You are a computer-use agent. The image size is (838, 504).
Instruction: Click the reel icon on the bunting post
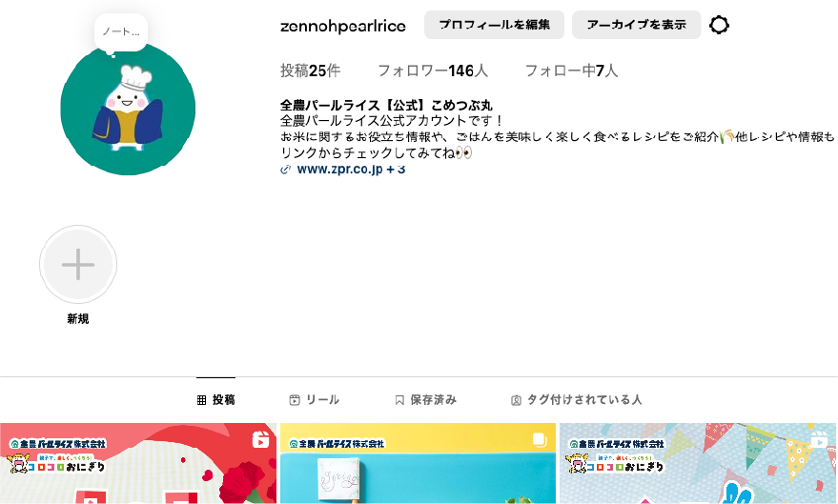pyautogui.click(x=819, y=440)
